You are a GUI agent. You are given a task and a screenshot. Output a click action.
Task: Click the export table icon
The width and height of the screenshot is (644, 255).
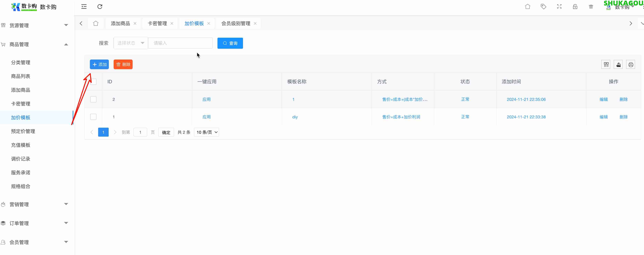618,65
